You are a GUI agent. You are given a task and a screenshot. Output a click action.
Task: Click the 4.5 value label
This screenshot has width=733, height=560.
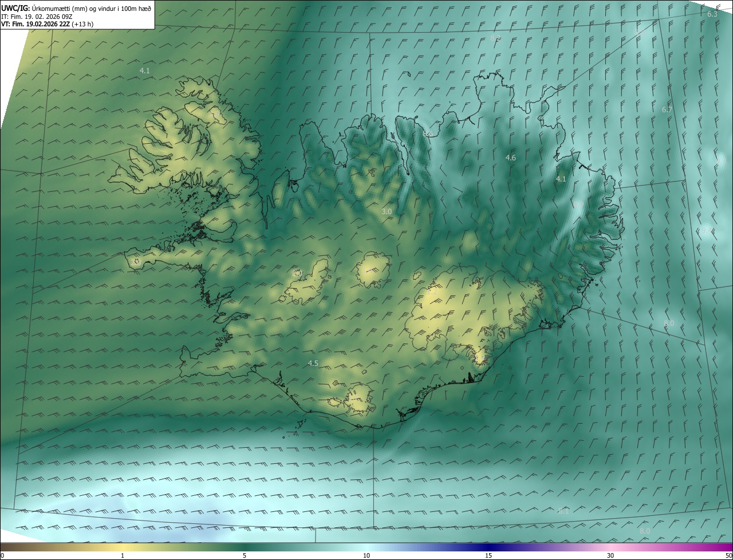click(313, 363)
